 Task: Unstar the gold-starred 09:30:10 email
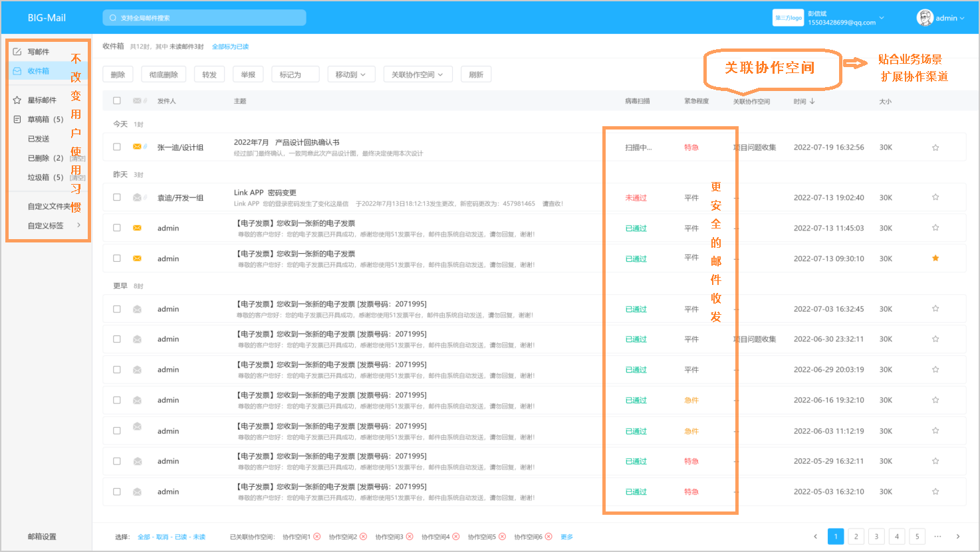(935, 258)
